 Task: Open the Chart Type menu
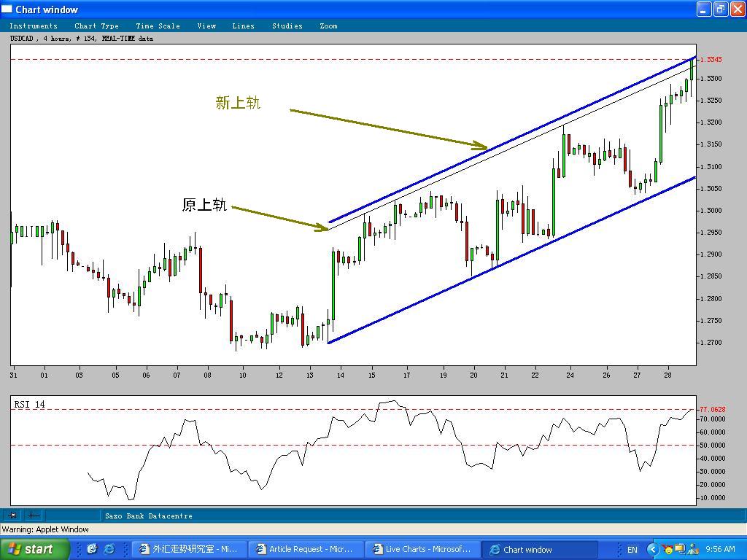(97, 26)
